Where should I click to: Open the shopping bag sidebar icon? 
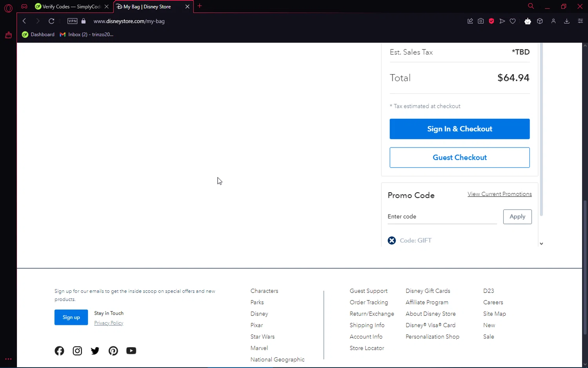(8, 35)
